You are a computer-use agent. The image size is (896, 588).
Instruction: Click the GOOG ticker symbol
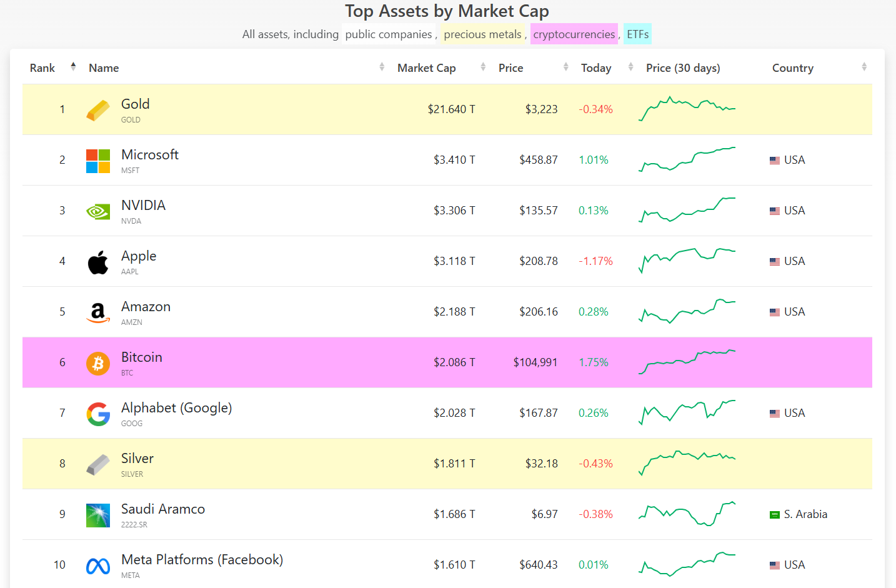132,424
